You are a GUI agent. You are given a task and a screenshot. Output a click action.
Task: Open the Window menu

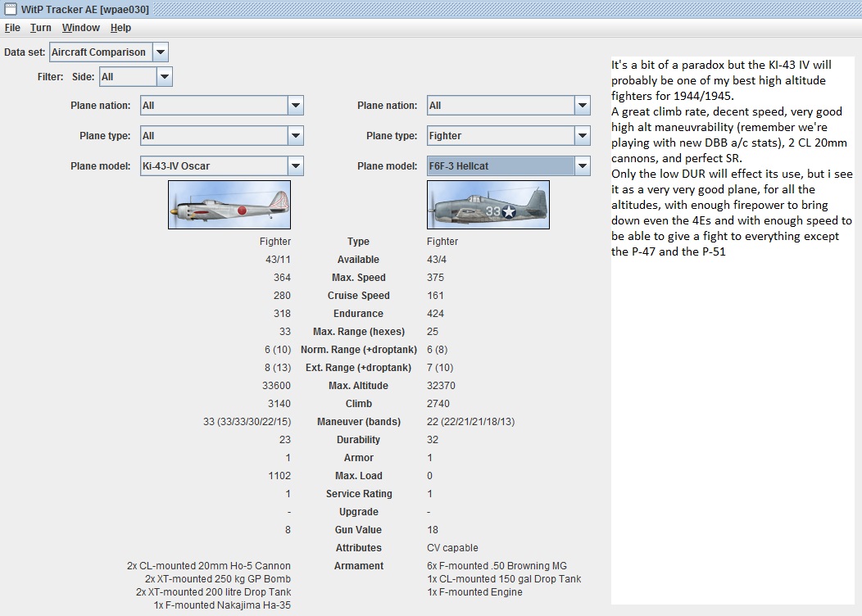(81, 28)
